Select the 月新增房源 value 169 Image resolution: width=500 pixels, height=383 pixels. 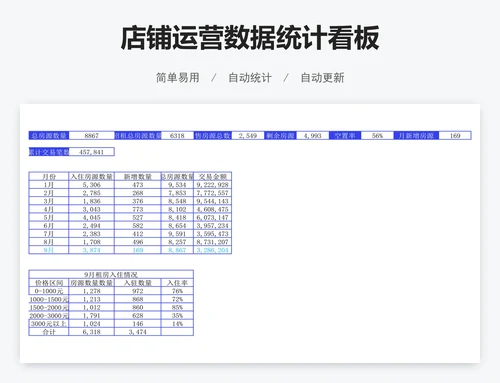coord(455,136)
